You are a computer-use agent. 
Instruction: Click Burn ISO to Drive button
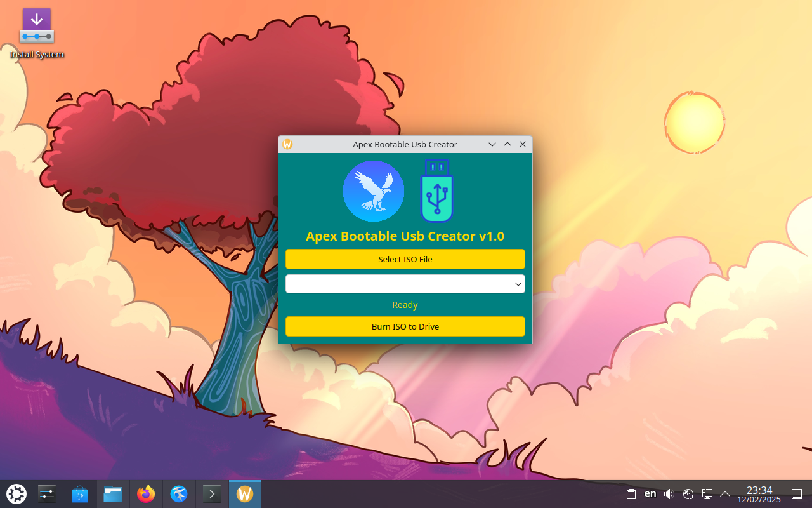(405, 326)
